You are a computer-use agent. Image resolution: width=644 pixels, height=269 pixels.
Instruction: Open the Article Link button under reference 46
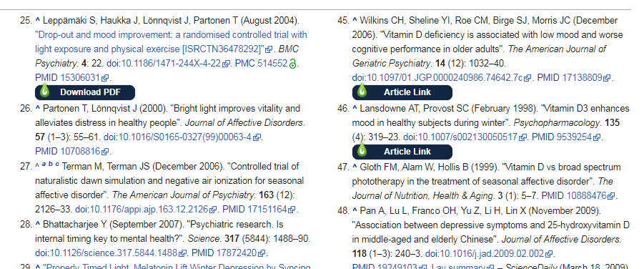[x=402, y=152]
